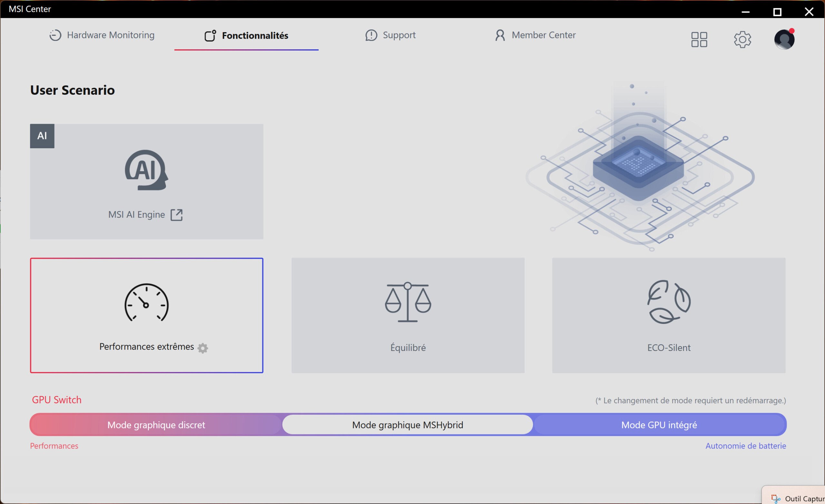Open Performances extrêmes settings gear
Screen dimensions: 825x504
[x=203, y=348]
